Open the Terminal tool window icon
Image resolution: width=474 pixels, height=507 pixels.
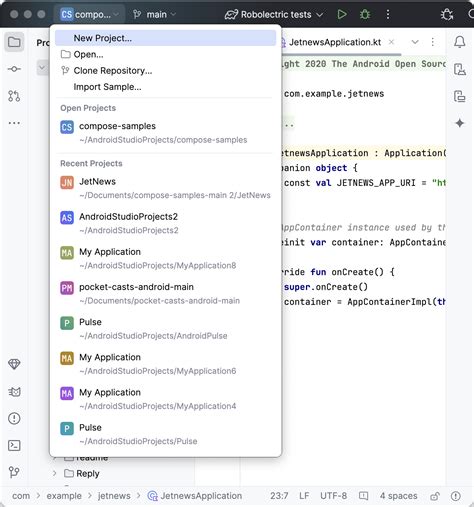pyautogui.click(x=14, y=445)
